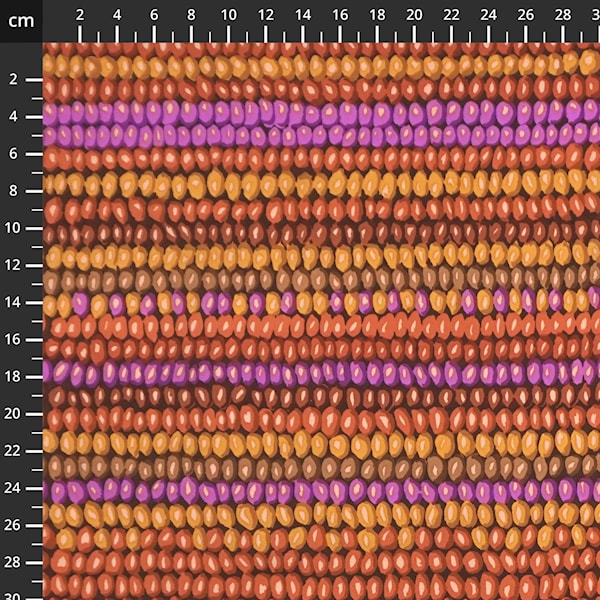The height and width of the screenshot is (600, 600).
Task: Pick the purple bead stripe at 18 cm height
Action: pyautogui.click(x=300, y=372)
